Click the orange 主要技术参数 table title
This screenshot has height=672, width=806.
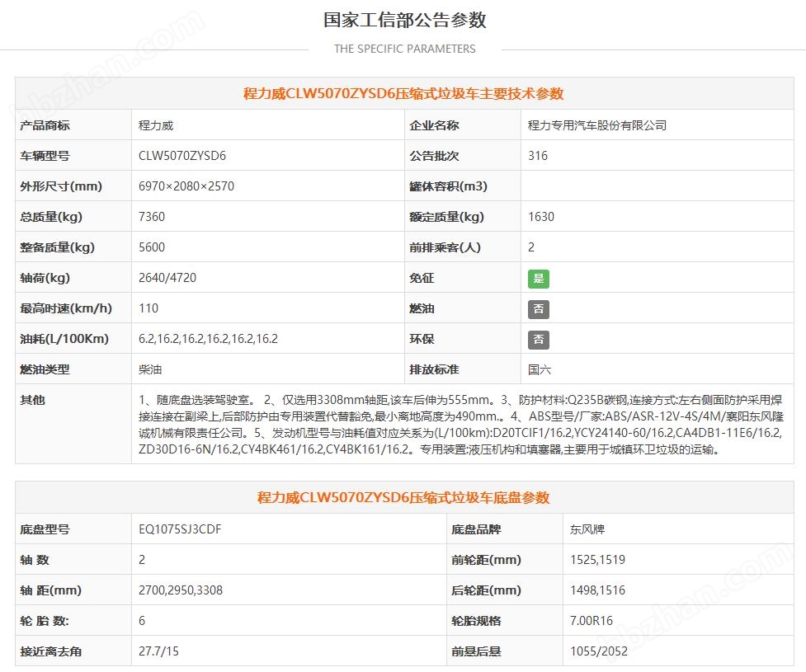click(x=403, y=94)
